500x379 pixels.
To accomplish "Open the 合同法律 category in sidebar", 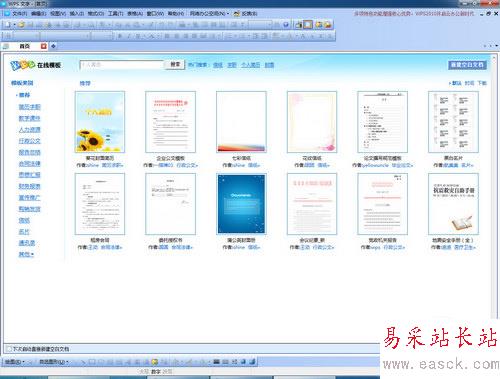I will point(29,163).
